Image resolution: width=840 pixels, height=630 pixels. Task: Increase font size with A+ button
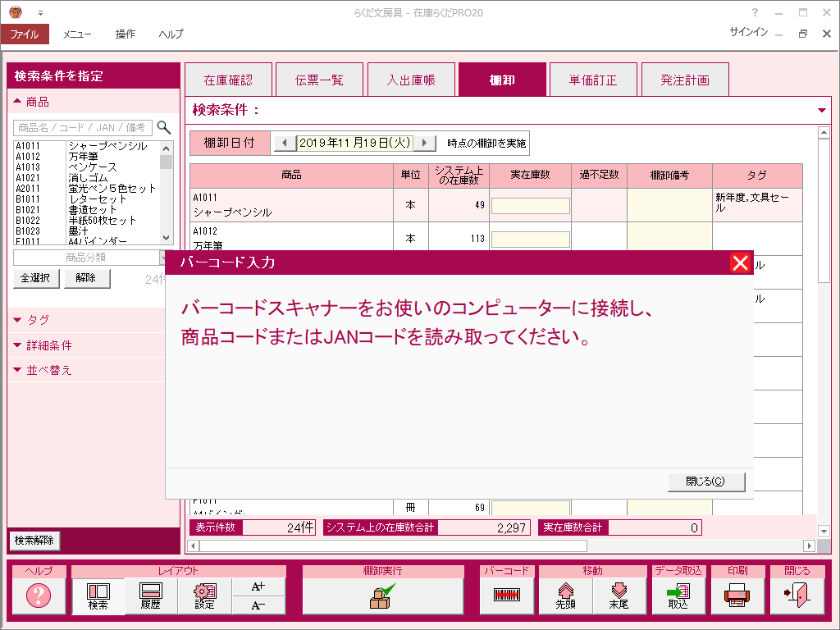click(258, 587)
